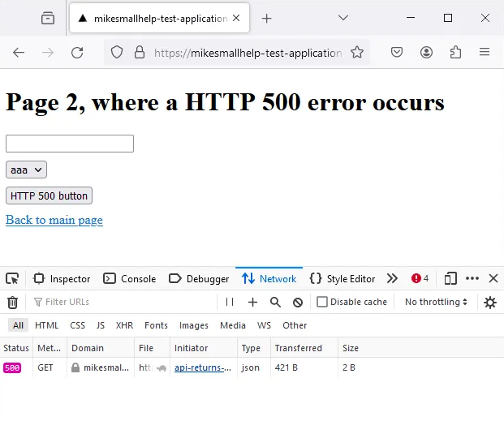Switch to the Style Editor tab

click(342, 278)
